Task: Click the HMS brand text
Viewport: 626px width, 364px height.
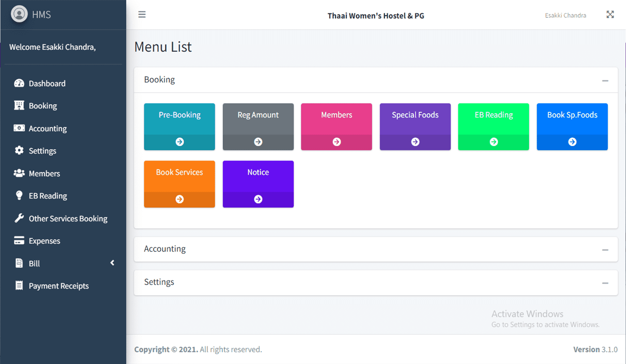Action: coord(41,14)
